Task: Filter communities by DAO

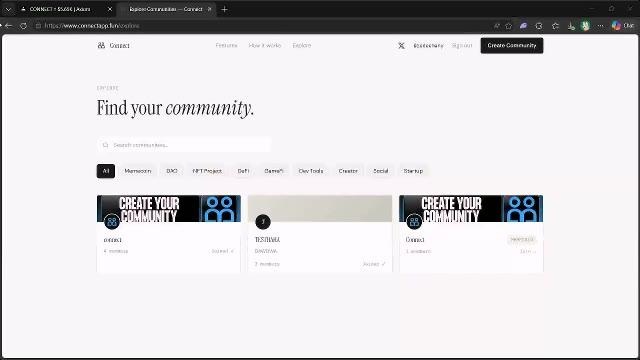Action: click(172, 171)
